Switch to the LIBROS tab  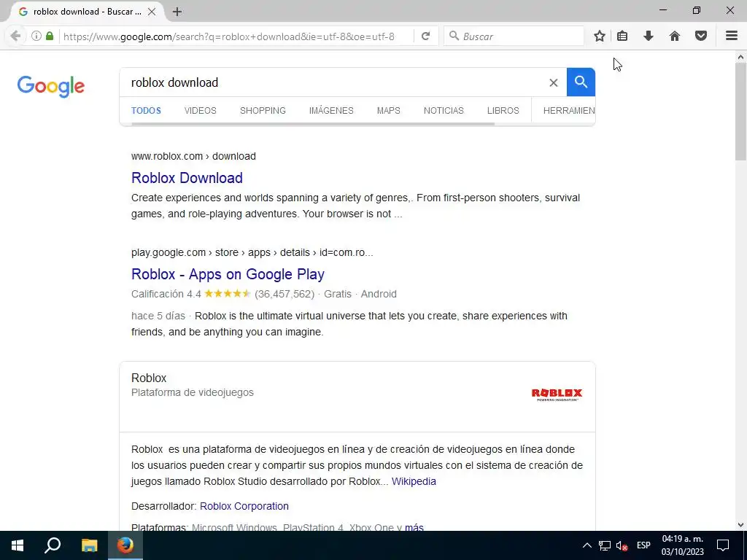point(503,111)
